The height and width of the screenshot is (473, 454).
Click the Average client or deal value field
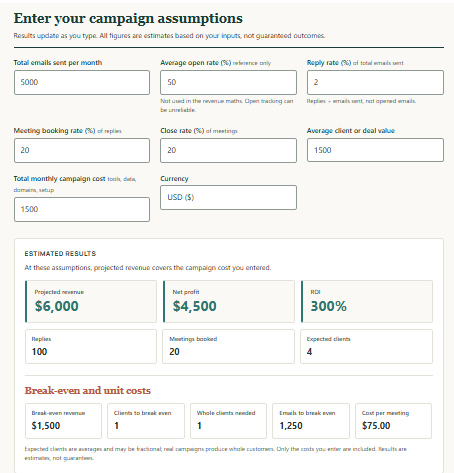375,150
